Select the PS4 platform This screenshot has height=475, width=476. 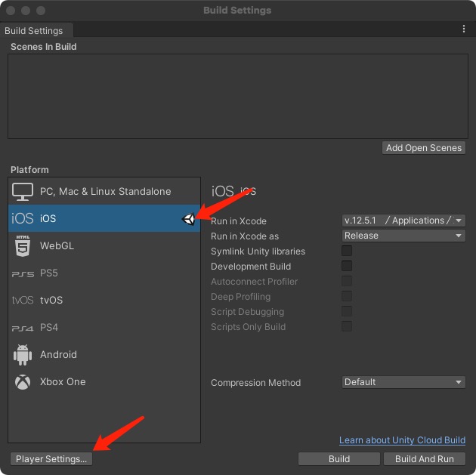pyautogui.click(x=104, y=328)
